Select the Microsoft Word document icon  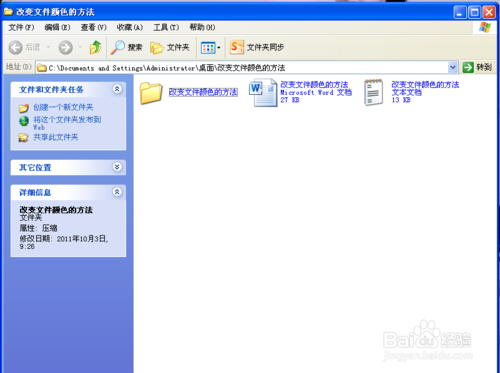point(263,93)
